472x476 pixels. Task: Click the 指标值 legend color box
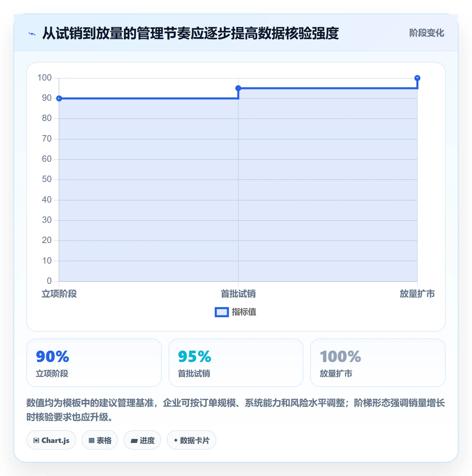click(222, 312)
